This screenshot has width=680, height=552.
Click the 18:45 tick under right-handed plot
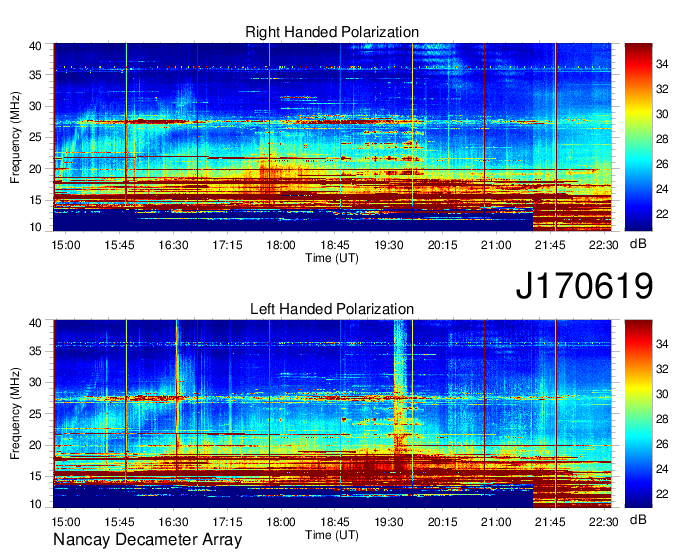click(335, 245)
